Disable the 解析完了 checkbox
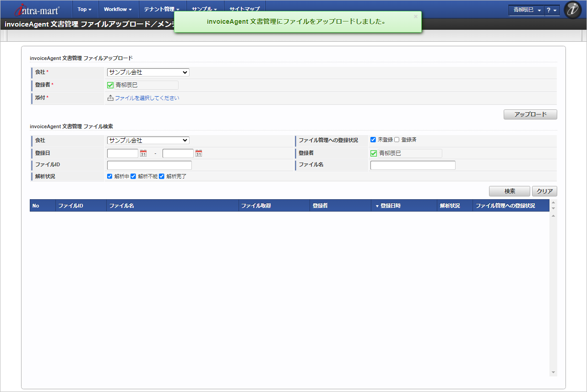Image resolution: width=587 pixels, height=392 pixels. point(162,176)
